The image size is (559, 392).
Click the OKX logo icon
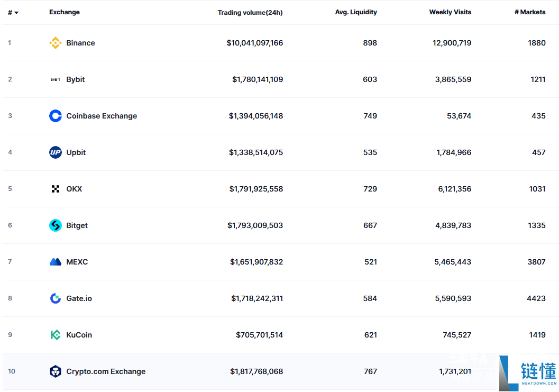coord(55,189)
